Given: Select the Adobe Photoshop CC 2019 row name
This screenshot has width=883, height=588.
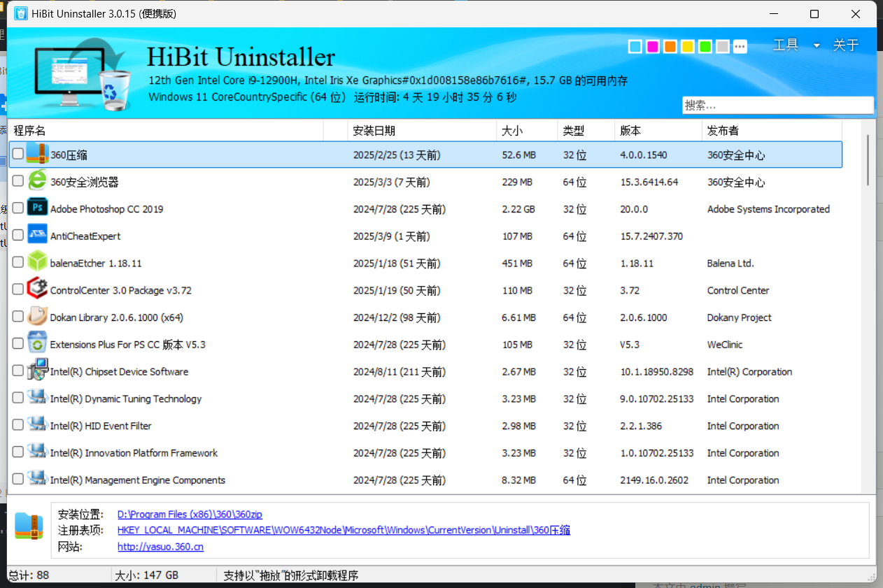Looking at the screenshot, I should coord(106,209).
